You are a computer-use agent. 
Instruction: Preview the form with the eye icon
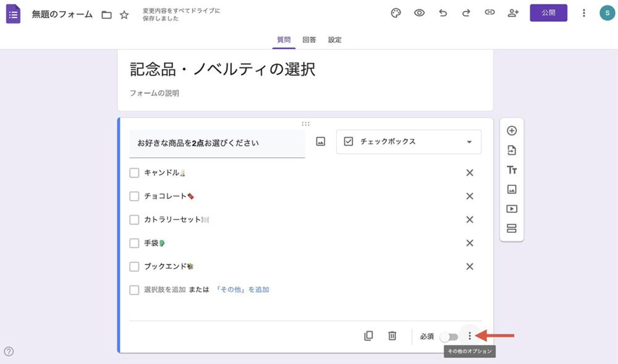(419, 12)
